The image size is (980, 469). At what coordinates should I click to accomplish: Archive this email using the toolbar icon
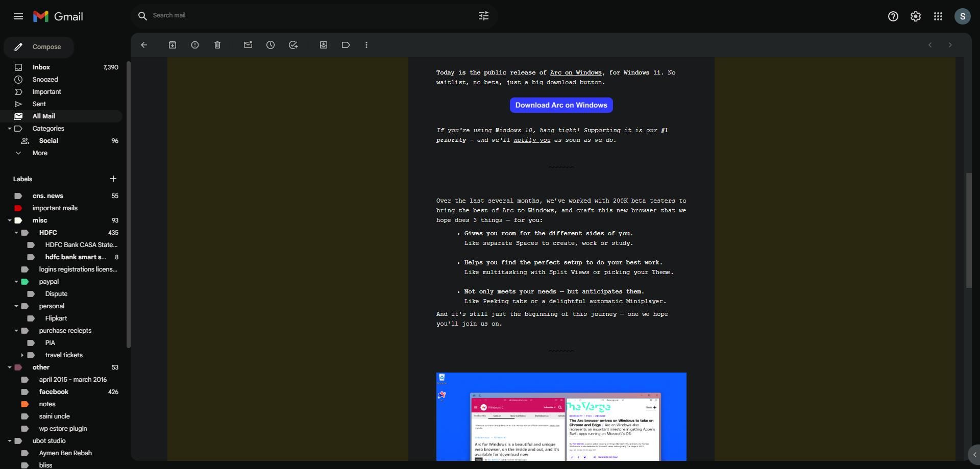pos(173,45)
